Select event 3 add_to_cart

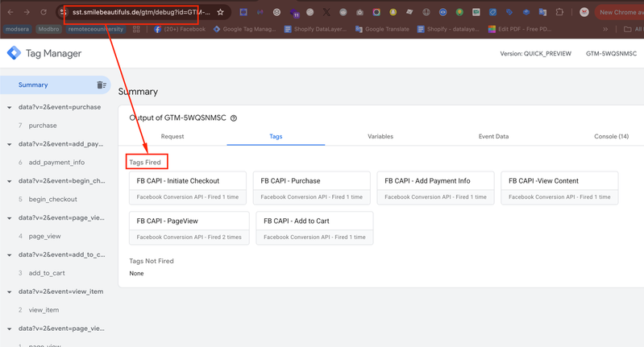tap(47, 273)
